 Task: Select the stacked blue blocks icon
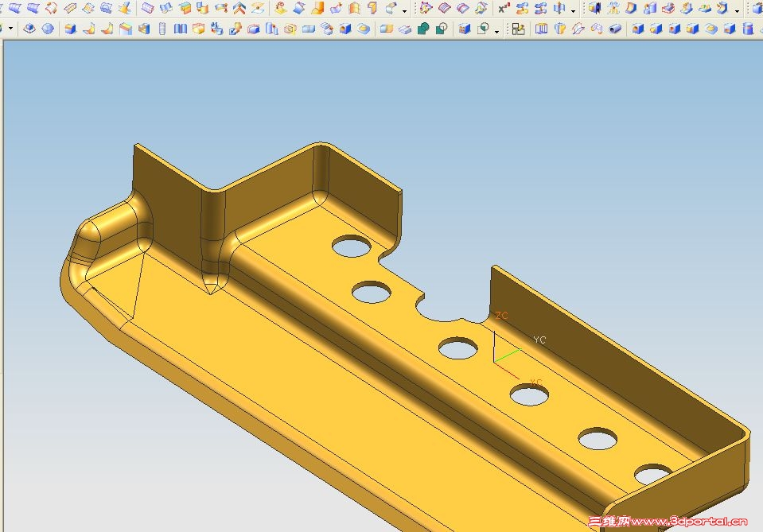tap(327, 29)
